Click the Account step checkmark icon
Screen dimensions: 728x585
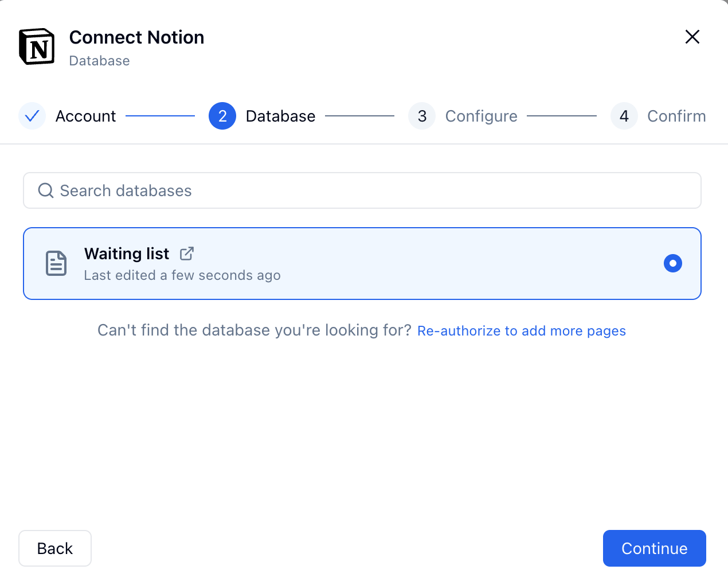click(32, 116)
